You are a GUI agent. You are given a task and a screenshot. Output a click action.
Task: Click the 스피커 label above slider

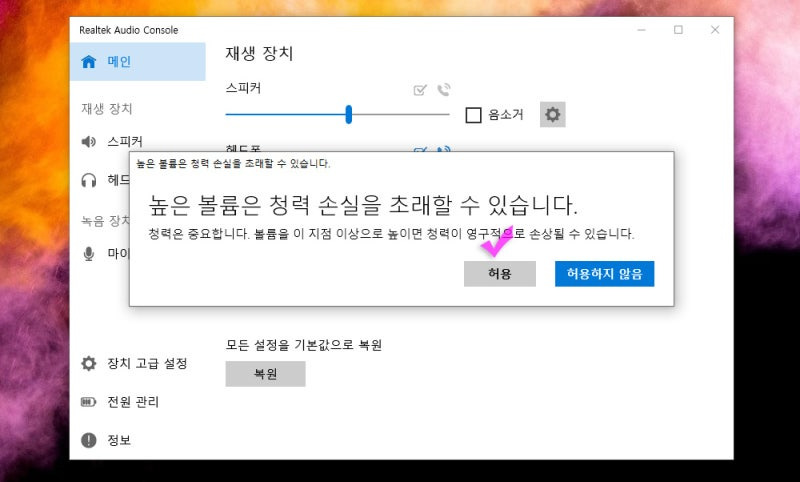(243, 88)
